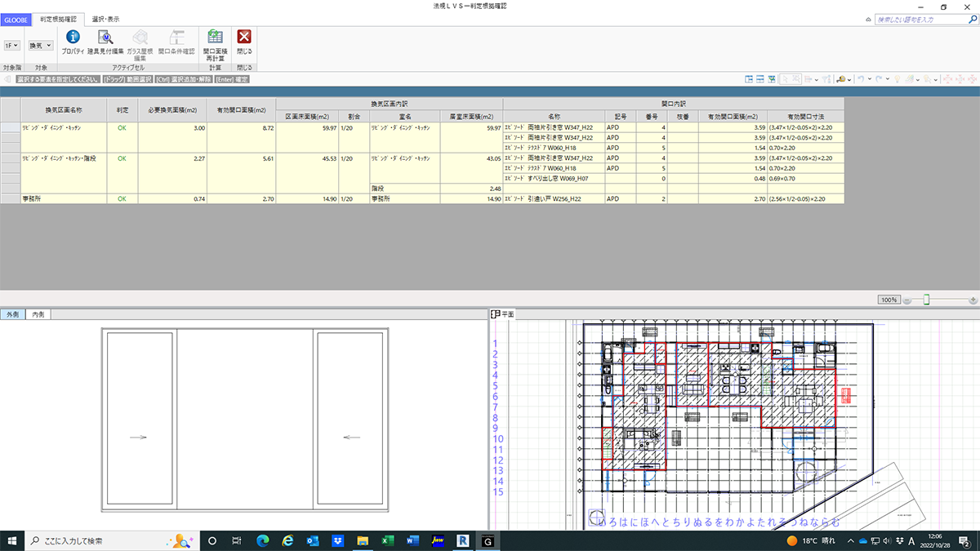Image resolution: width=980 pixels, height=551 pixels.
Task: Click the undo arrow icon
Action: pyautogui.click(x=860, y=79)
